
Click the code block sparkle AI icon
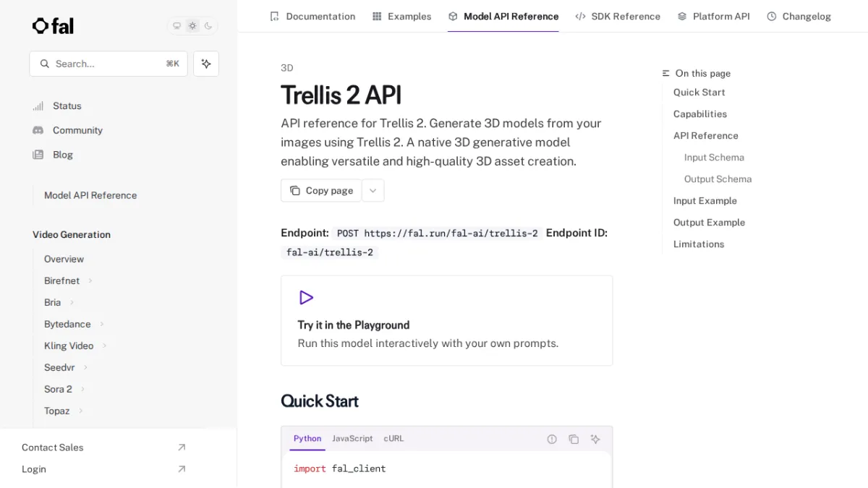click(595, 439)
